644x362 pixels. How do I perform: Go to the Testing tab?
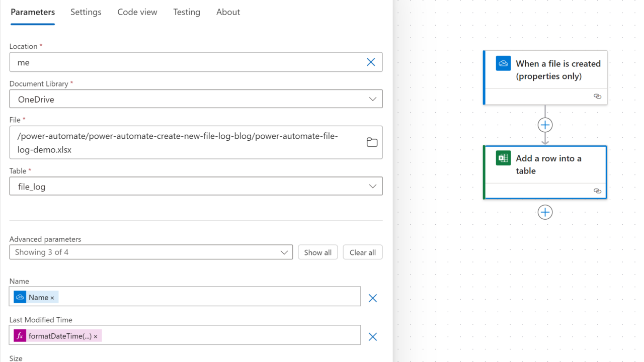[187, 12]
